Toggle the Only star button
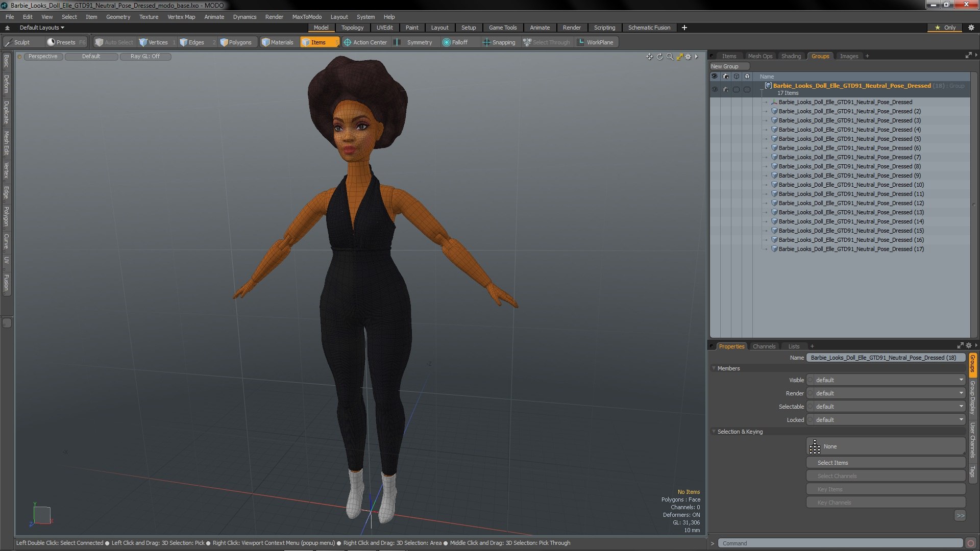This screenshot has width=980, height=551. coord(945,28)
